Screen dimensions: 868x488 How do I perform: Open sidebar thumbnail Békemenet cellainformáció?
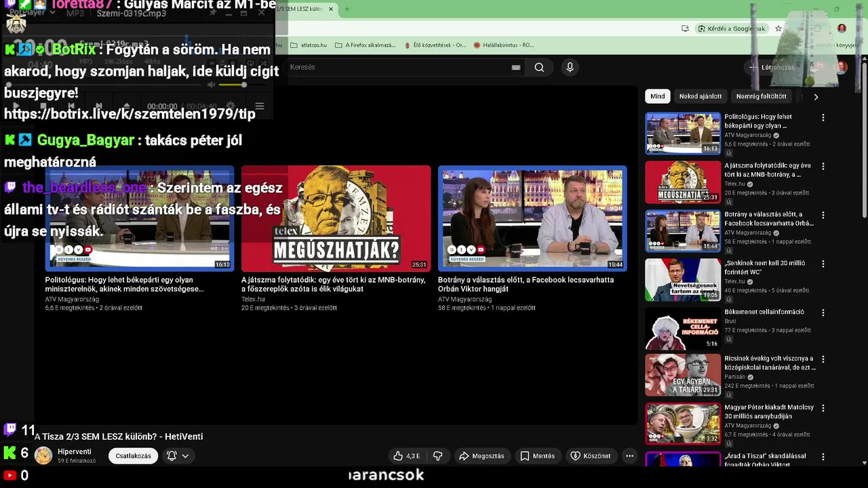coord(683,328)
